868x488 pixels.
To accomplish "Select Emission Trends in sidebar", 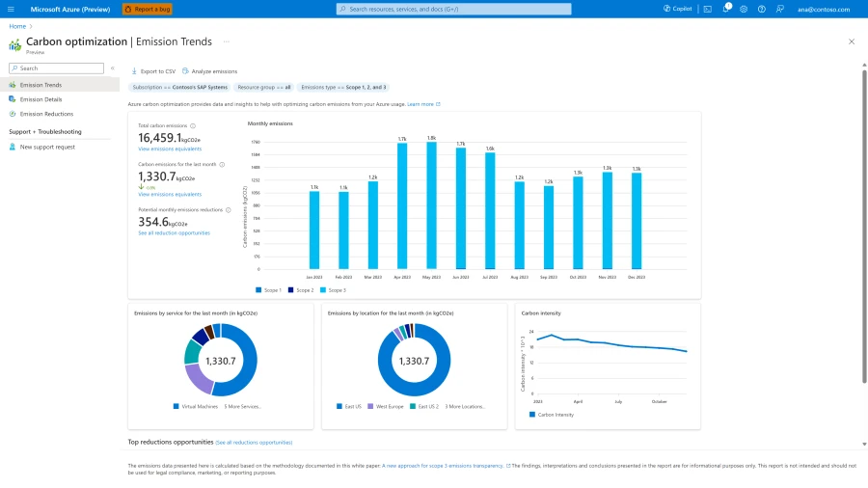I will (60, 85).
